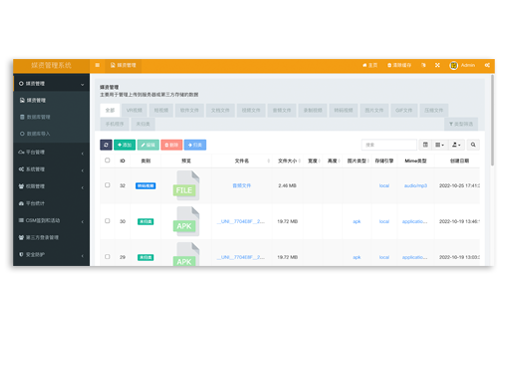
Task: Check the checkbox for row ID 32
Action: 107,185
